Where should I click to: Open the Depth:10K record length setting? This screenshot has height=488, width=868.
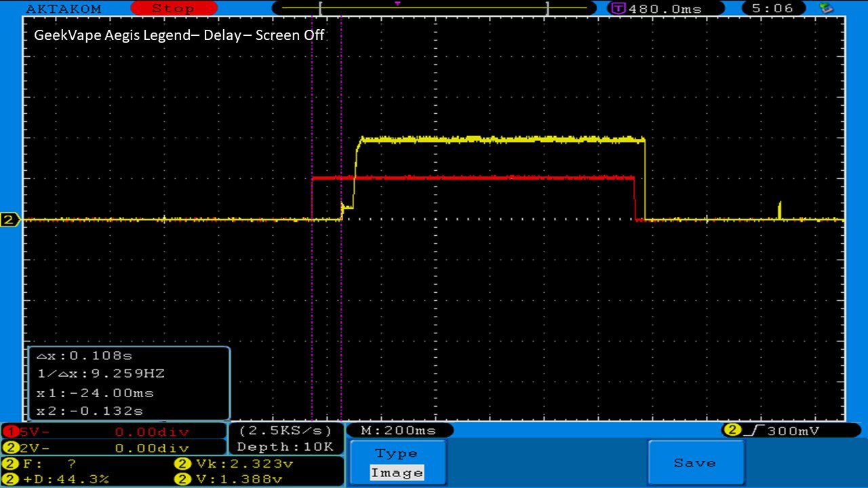click(x=285, y=447)
